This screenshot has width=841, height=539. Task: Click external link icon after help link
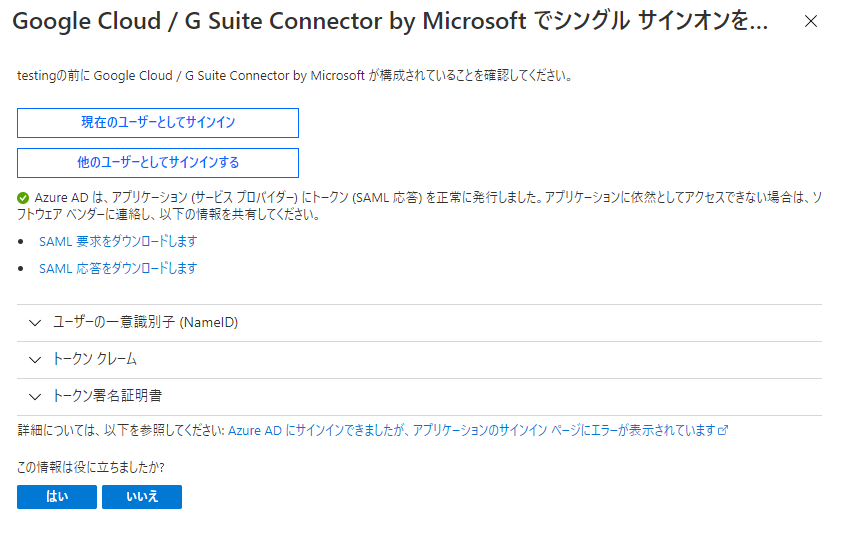point(723,430)
